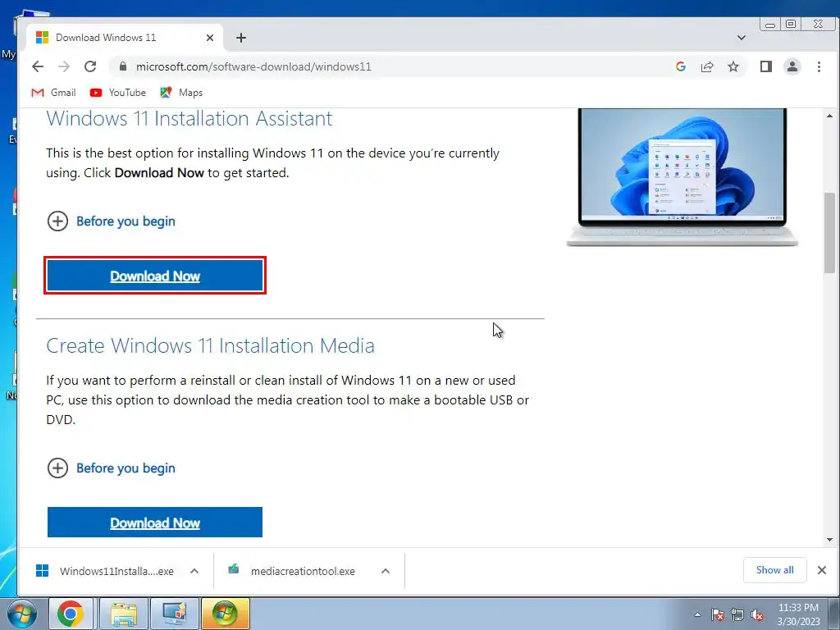The image size is (840, 630).
Task: Click Download Now for Installation Media
Action: (155, 523)
